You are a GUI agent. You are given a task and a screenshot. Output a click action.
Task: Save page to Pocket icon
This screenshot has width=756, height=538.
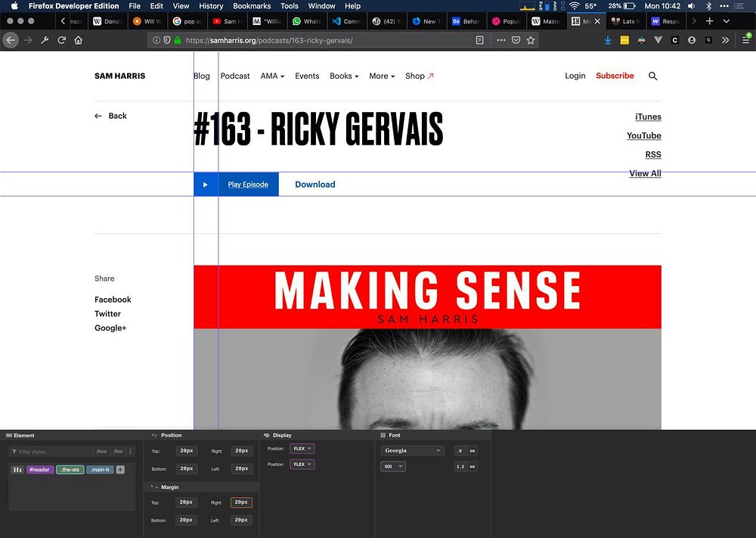coord(516,41)
